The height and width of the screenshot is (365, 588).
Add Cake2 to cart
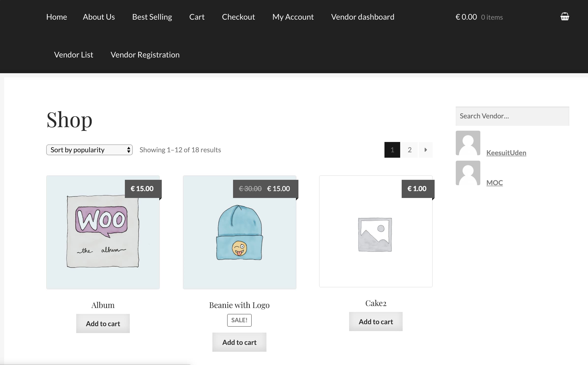coord(376,322)
